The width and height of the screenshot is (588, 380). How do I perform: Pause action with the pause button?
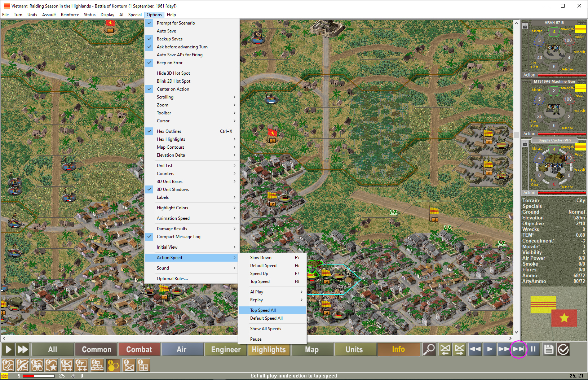pyautogui.click(x=533, y=349)
